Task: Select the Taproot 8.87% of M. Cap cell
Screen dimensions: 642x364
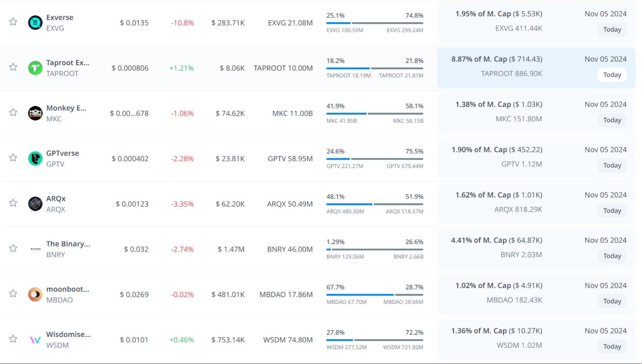Action: click(497, 59)
